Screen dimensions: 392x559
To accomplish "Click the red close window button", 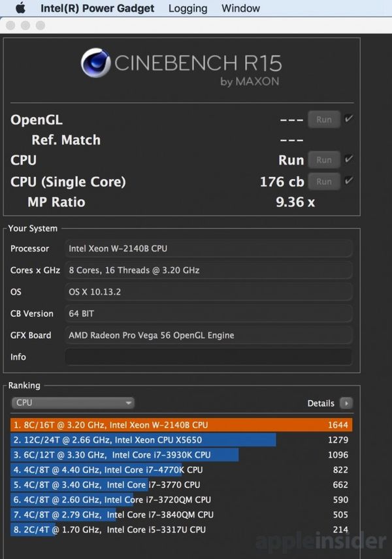I will [x=11, y=25].
